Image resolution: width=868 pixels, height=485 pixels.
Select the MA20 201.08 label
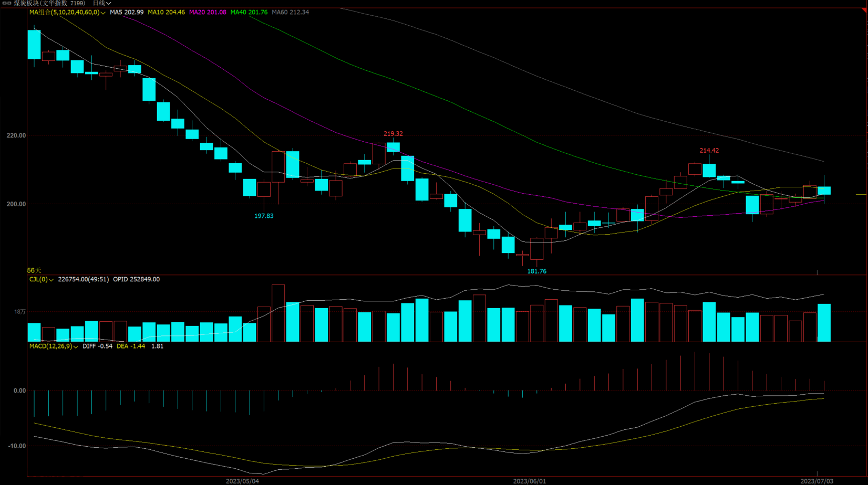point(208,12)
